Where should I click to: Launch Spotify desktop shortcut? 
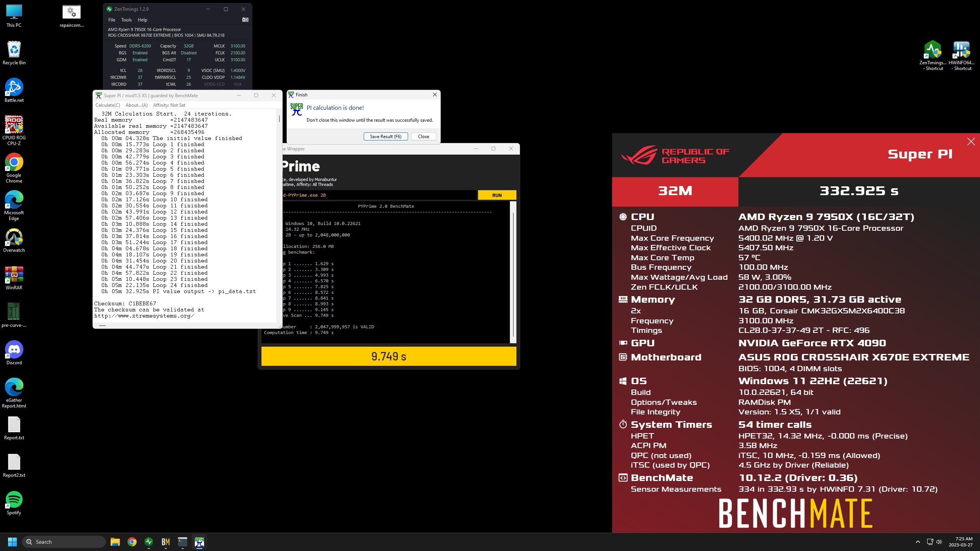14,503
